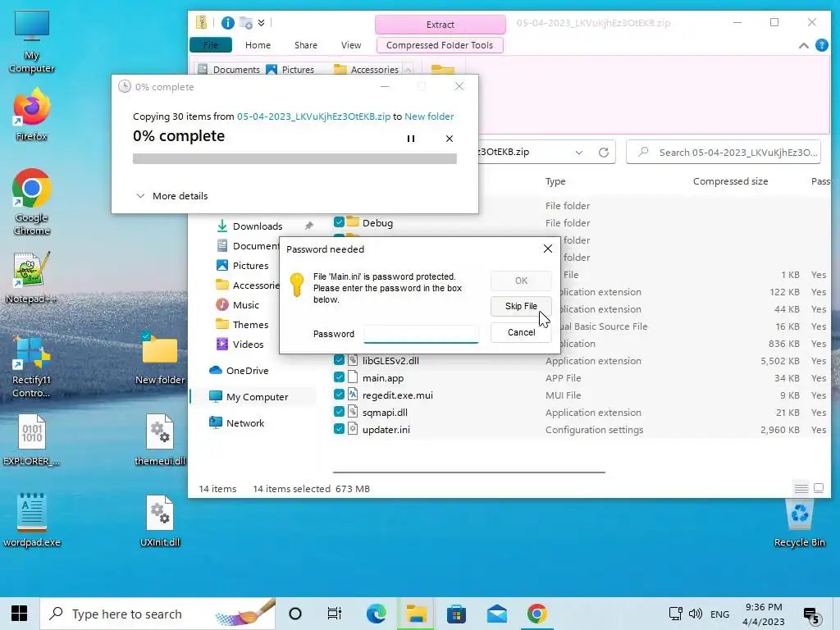This screenshot has width=840, height=630.
Task: Open the notification center icon
Action: click(x=812, y=615)
